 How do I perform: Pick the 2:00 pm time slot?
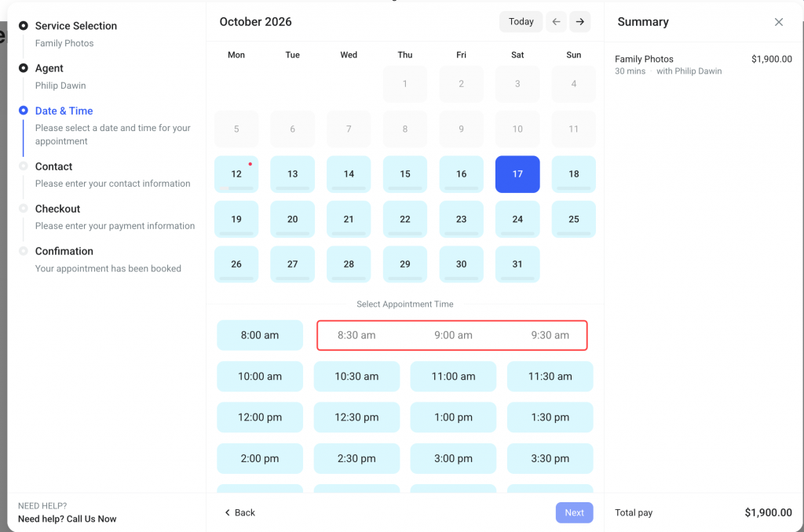[260, 459]
